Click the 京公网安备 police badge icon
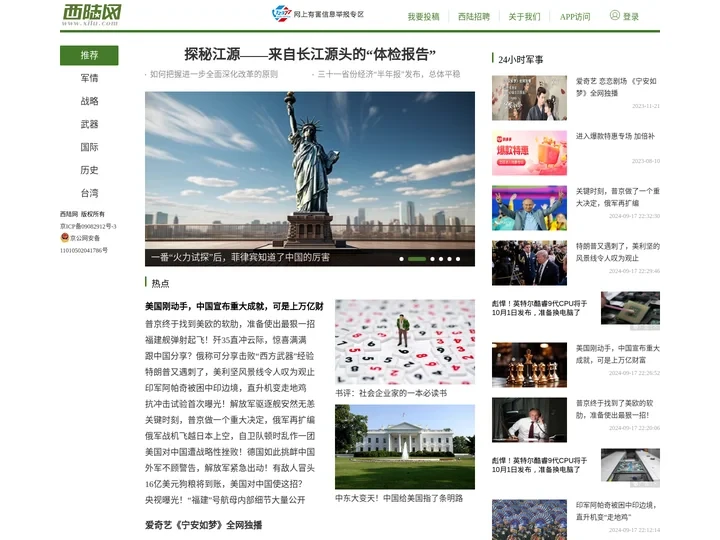 click(x=64, y=237)
